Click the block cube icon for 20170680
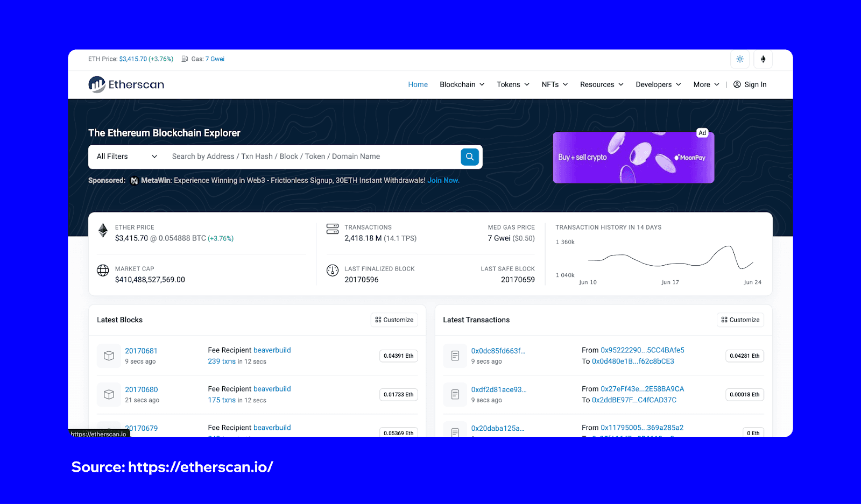The width and height of the screenshot is (861, 504). 109,394
